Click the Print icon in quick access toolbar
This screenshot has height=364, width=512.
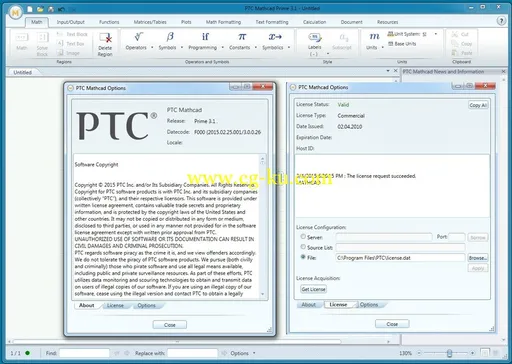51,9
